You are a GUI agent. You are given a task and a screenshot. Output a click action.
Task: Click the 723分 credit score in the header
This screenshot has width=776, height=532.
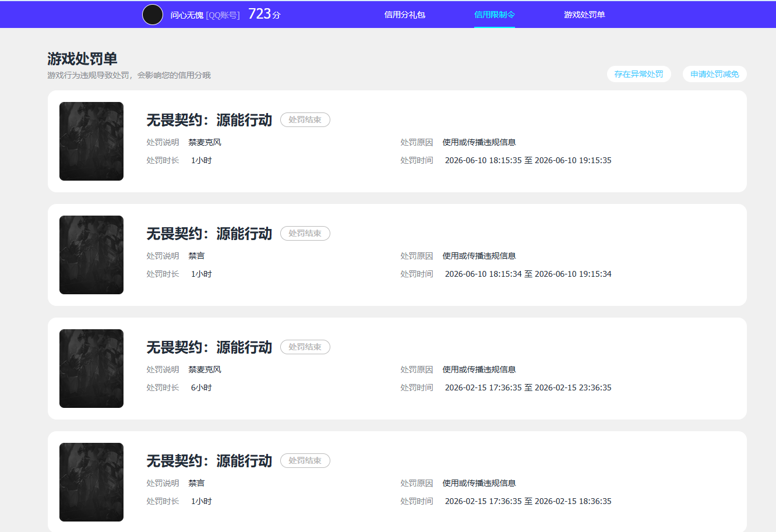[x=264, y=14]
